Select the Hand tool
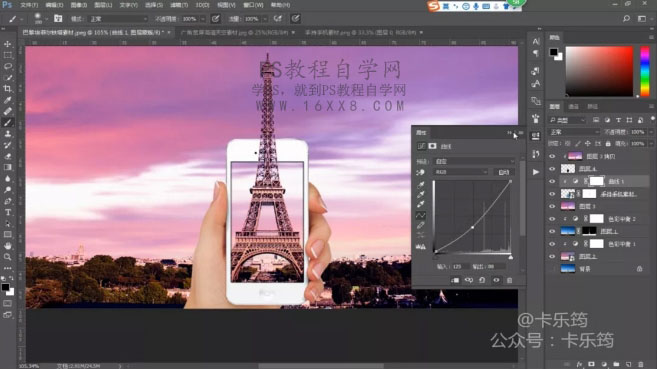This screenshot has height=369, width=657. [8, 246]
